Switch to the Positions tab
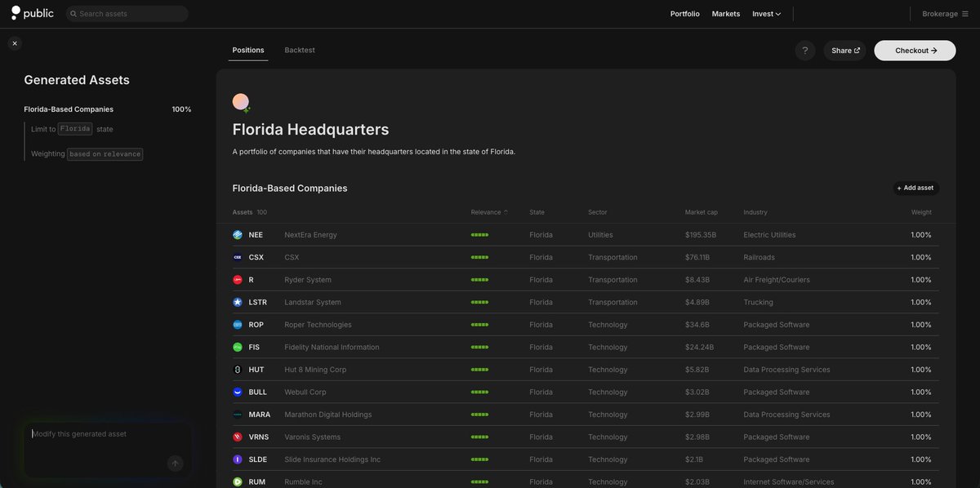 click(x=248, y=50)
